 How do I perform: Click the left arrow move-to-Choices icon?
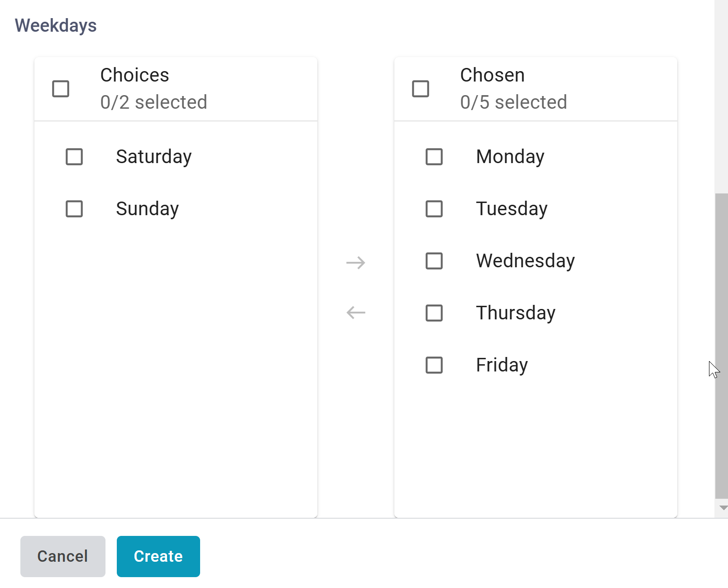tap(355, 313)
